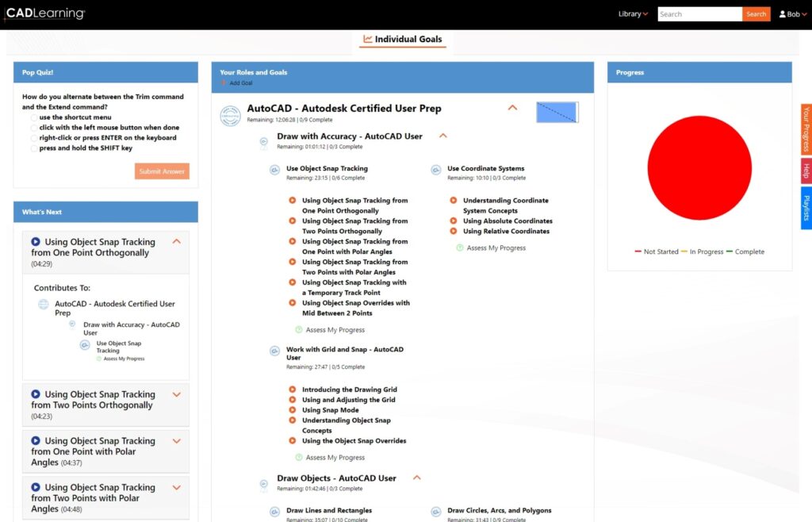Click the CADLearning logo
This screenshot has width=812, height=522.
[x=44, y=14]
